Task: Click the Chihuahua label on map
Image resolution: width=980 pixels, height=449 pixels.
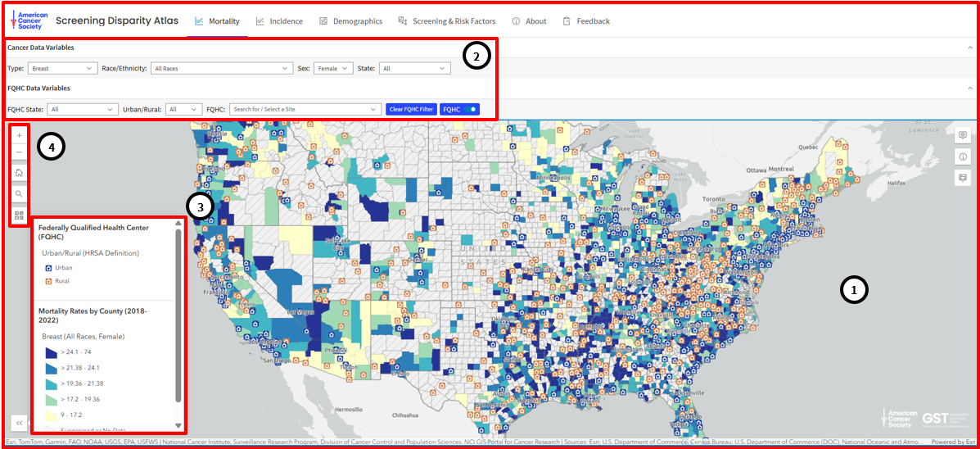Action: click(405, 415)
